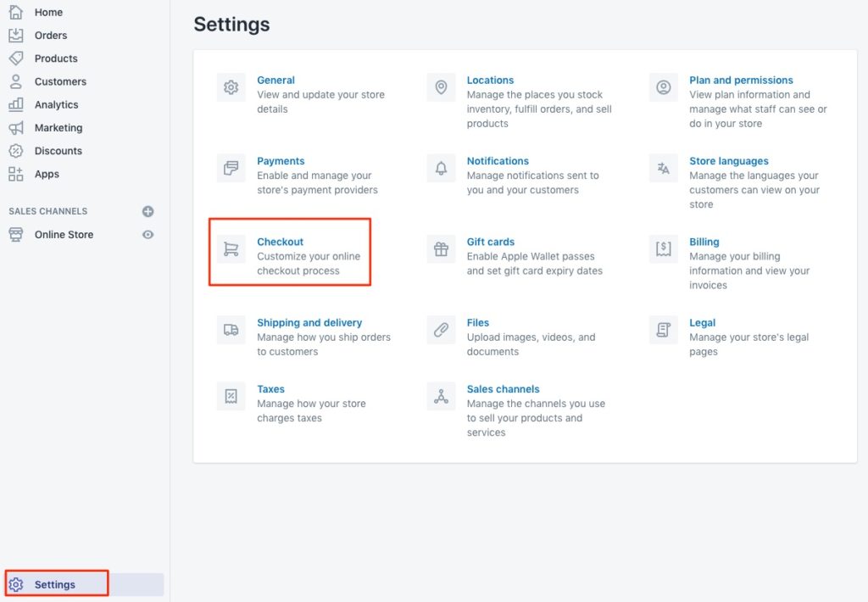Click the General gear icon tile
868x602 pixels.
point(231,87)
